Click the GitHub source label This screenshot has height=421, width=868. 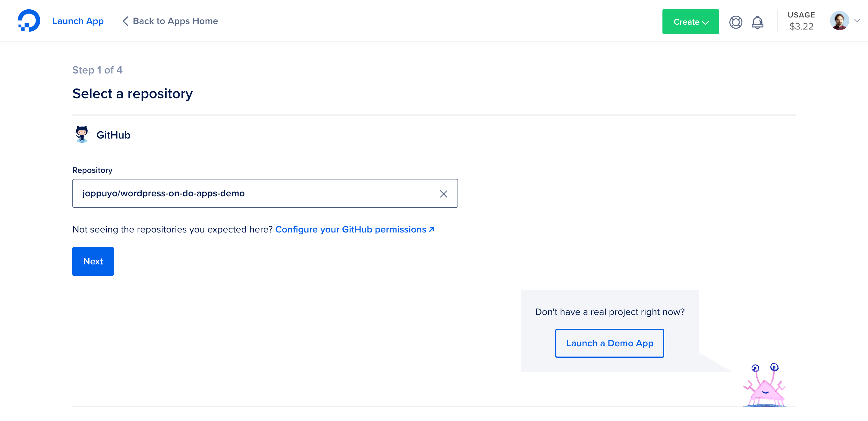point(113,135)
